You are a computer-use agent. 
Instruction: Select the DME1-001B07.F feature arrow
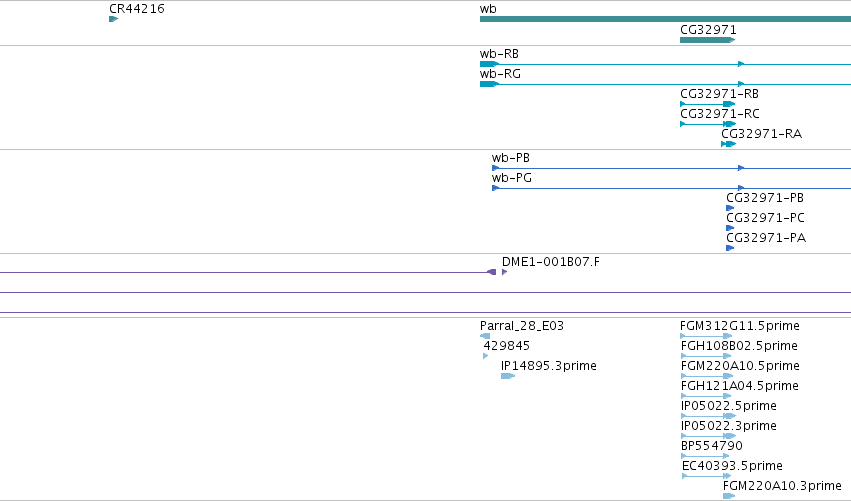pyautogui.click(x=505, y=272)
